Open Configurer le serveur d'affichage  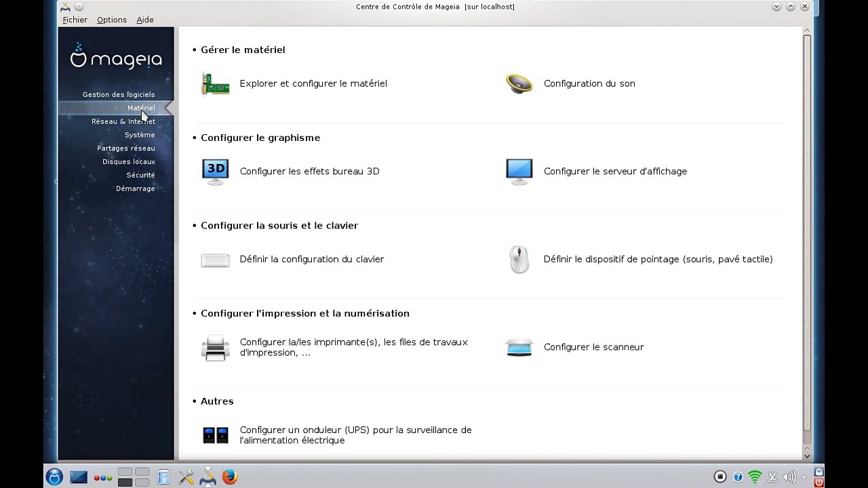click(615, 171)
